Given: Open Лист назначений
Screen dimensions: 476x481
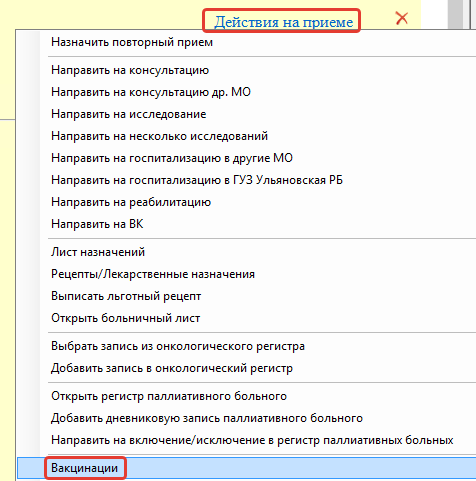Looking at the screenshot, I should coord(247,252).
